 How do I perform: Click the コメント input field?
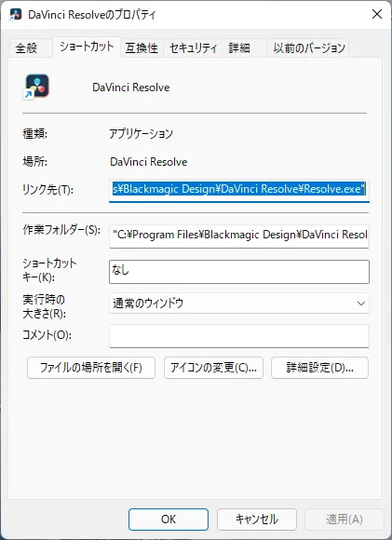[x=239, y=336]
